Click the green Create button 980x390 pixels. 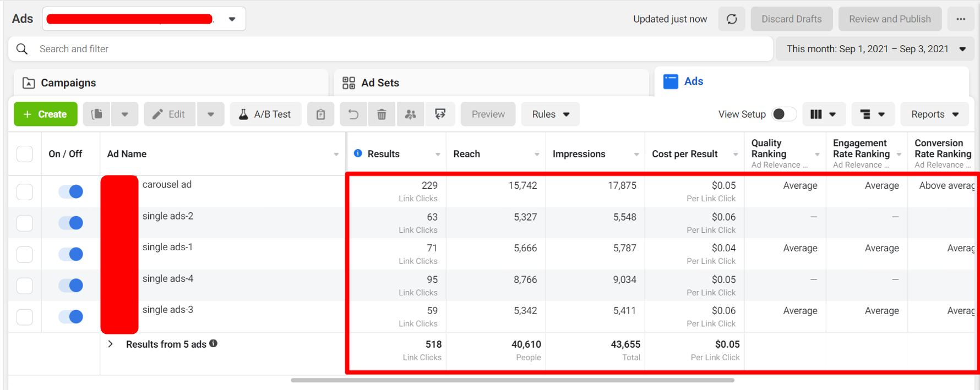[x=45, y=114]
